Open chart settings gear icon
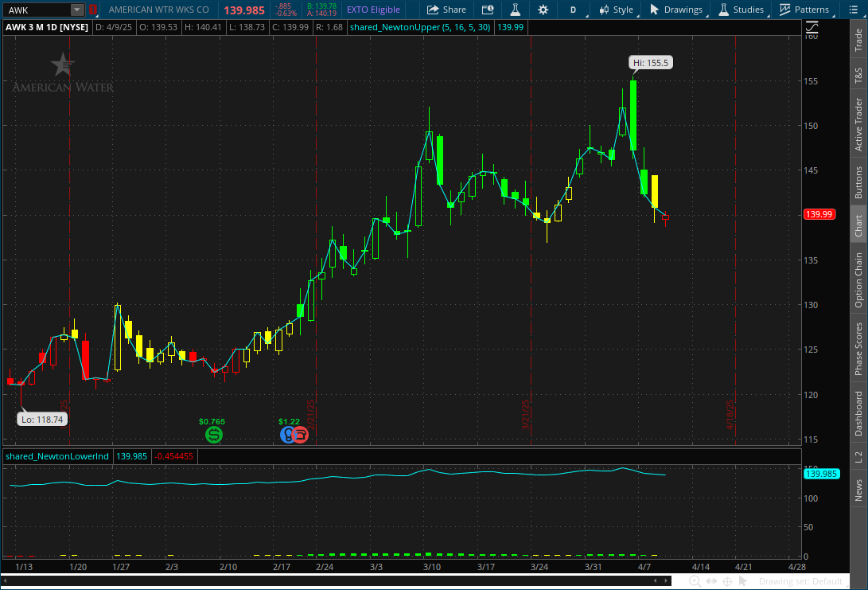 tap(543, 10)
